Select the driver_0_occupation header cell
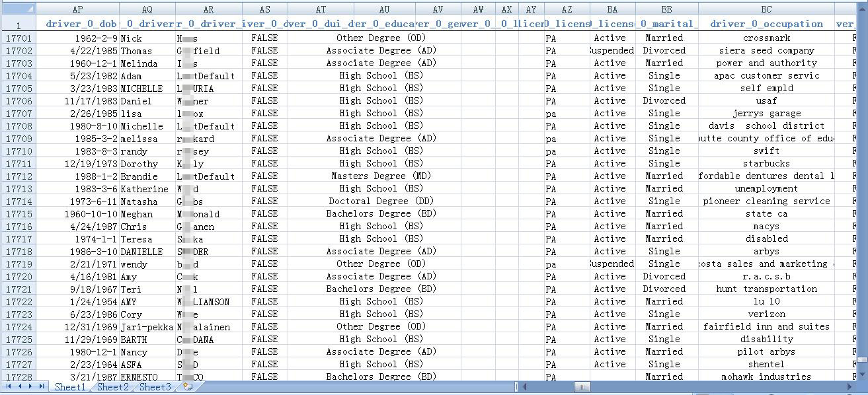Viewport: 868px width, 395px height. tap(766, 24)
